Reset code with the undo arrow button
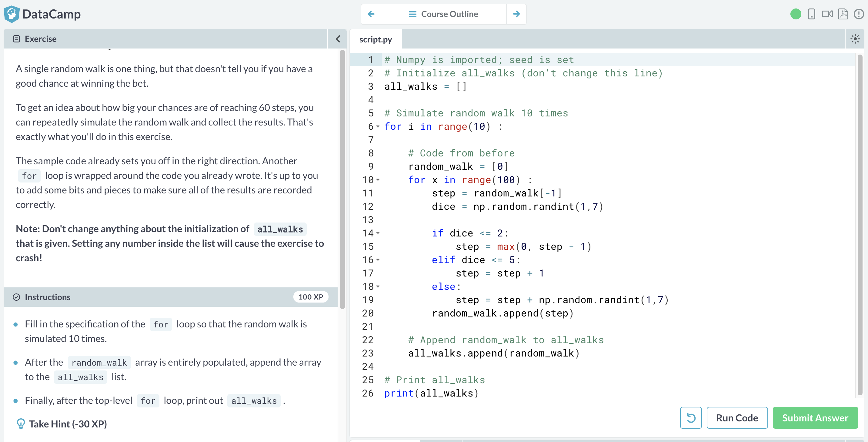The height and width of the screenshot is (442, 868). (x=691, y=418)
